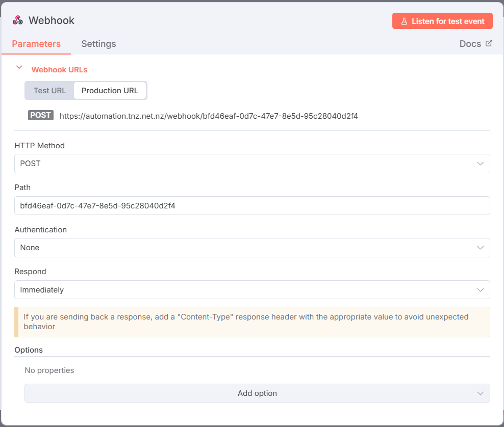The height and width of the screenshot is (427, 504).
Task: Click the Path input field
Action: click(x=252, y=206)
